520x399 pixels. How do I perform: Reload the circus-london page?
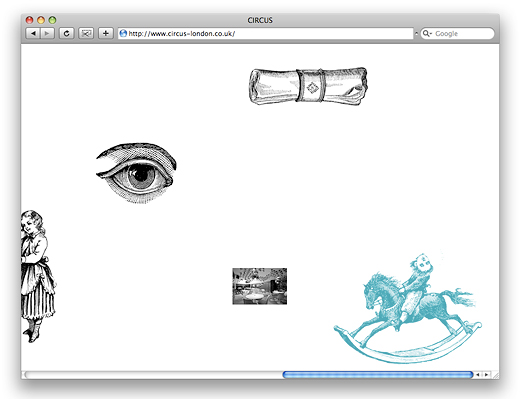pos(67,33)
